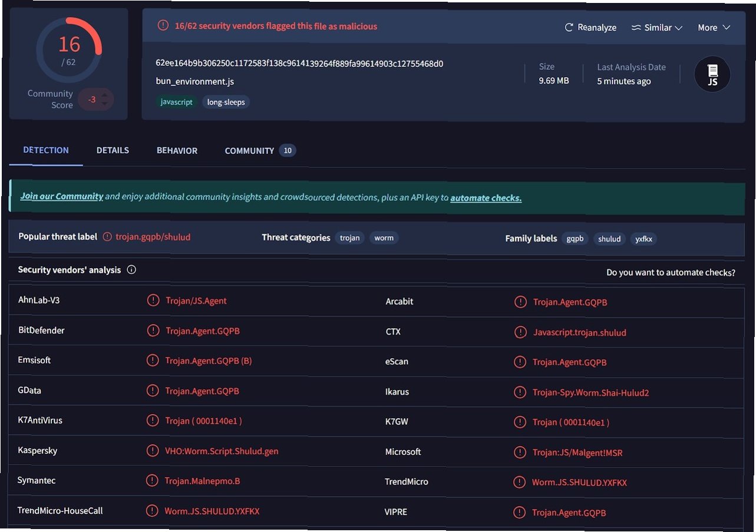Image resolution: width=756 pixels, height=532 pixels.
Task: Click the CTX malicious alert icon
Action: coord(520,332)
